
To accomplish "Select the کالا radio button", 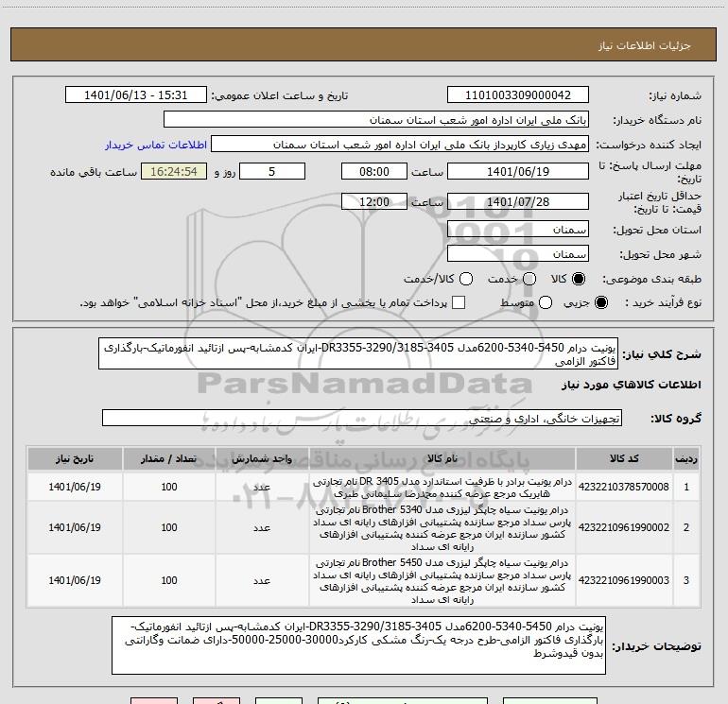I will (579, 279).
